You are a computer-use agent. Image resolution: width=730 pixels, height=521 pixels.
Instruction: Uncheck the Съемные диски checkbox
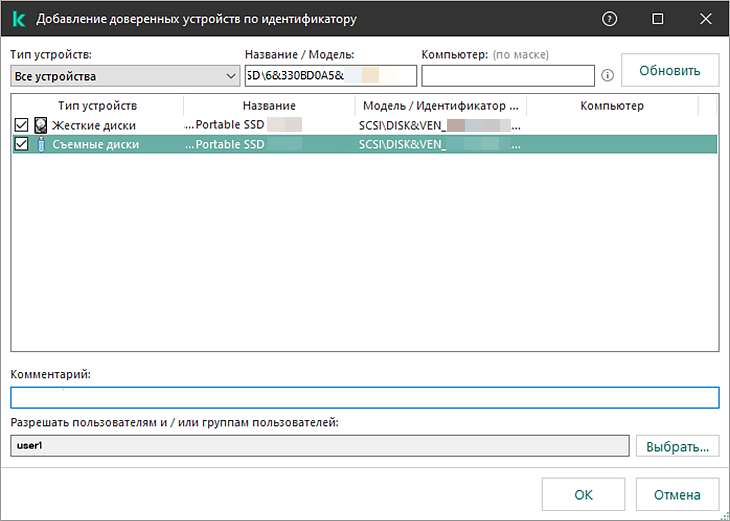(21, 144)
